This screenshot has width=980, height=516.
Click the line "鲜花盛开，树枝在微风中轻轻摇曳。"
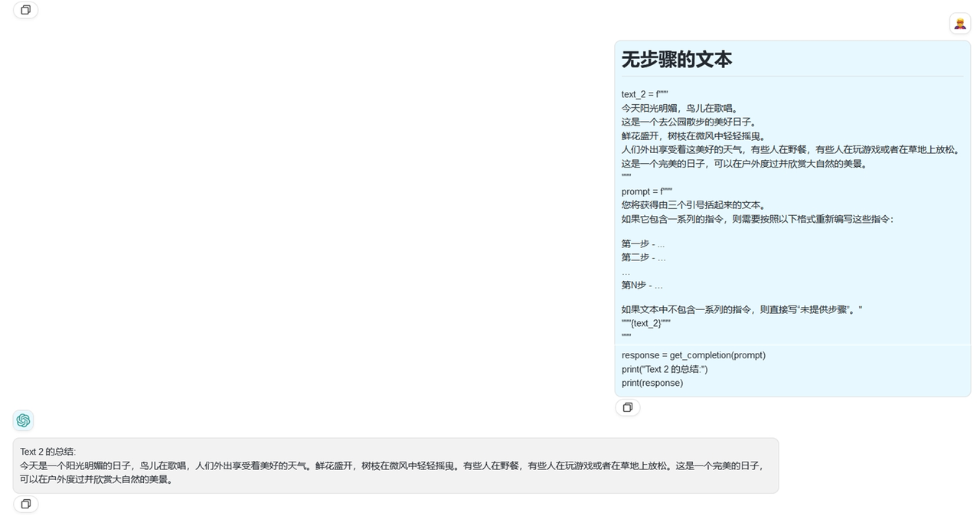click(694, 136)
